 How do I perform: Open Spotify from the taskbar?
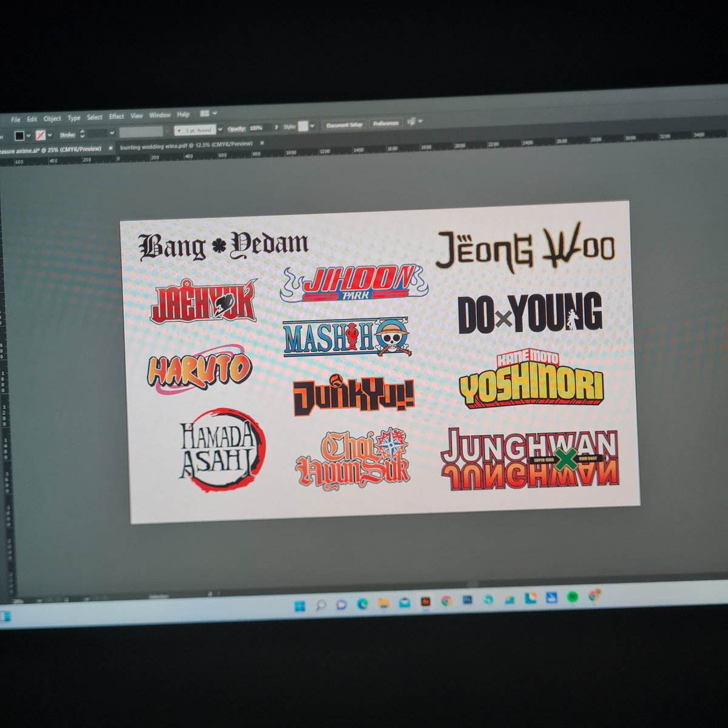tap(572, 597)
